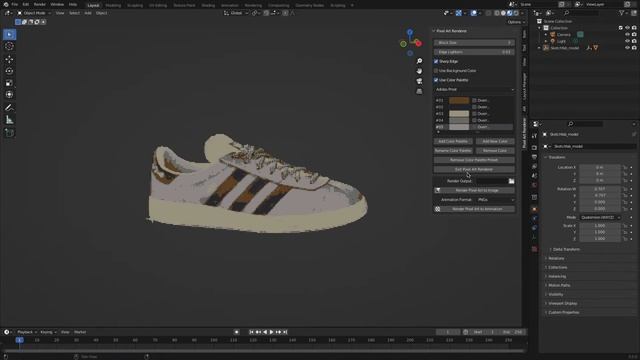640x360 pixels.
Task: Open the color palette preset dropdown
Action: 474,89
